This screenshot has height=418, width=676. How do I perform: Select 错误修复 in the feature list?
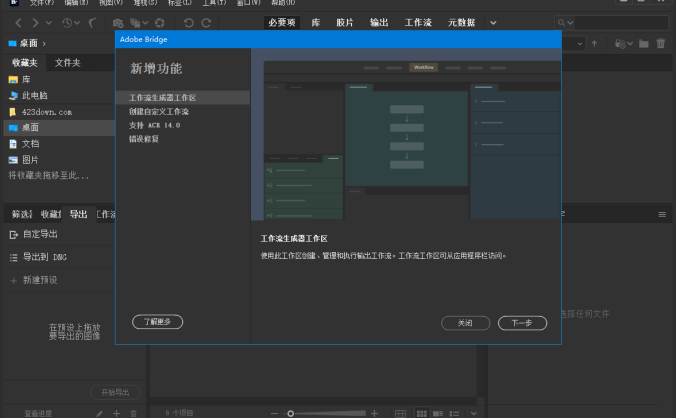144,139
